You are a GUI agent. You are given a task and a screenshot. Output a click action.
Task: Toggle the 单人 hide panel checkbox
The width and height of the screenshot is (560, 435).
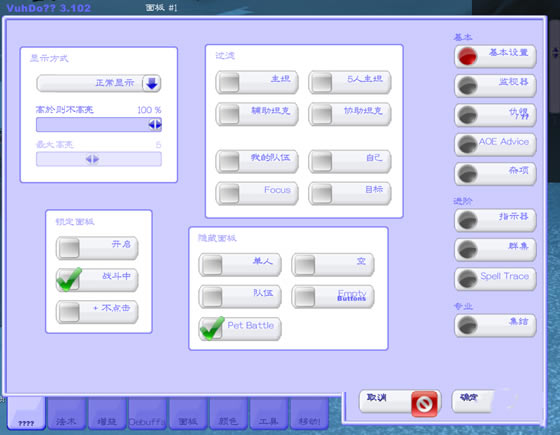pyautogui.click(x=212, y=265)
